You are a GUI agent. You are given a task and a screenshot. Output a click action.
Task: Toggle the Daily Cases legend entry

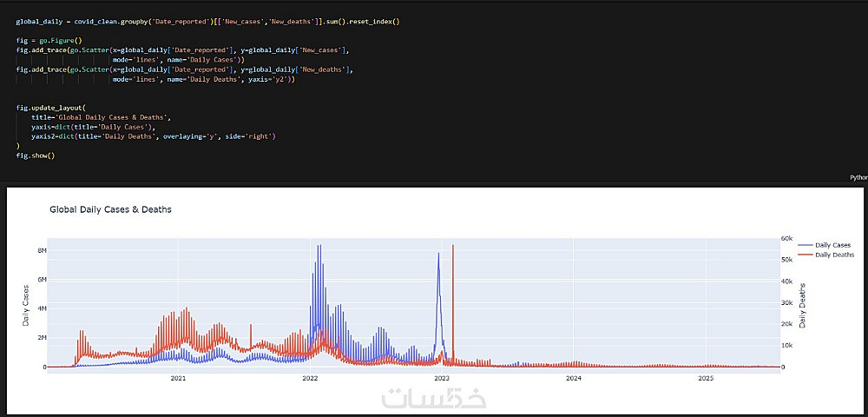[825, 245]
